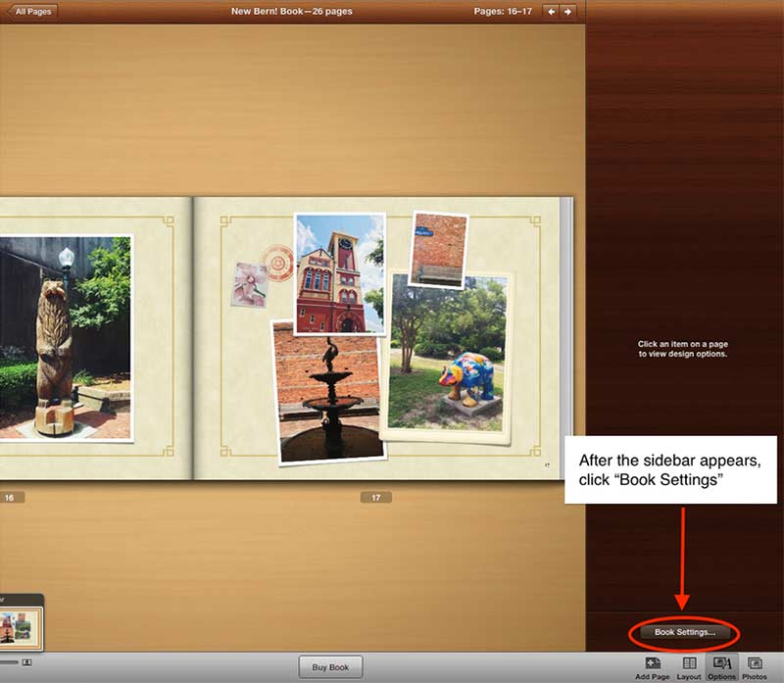
Task: Open Book Settings
Action: coord(684,633)
